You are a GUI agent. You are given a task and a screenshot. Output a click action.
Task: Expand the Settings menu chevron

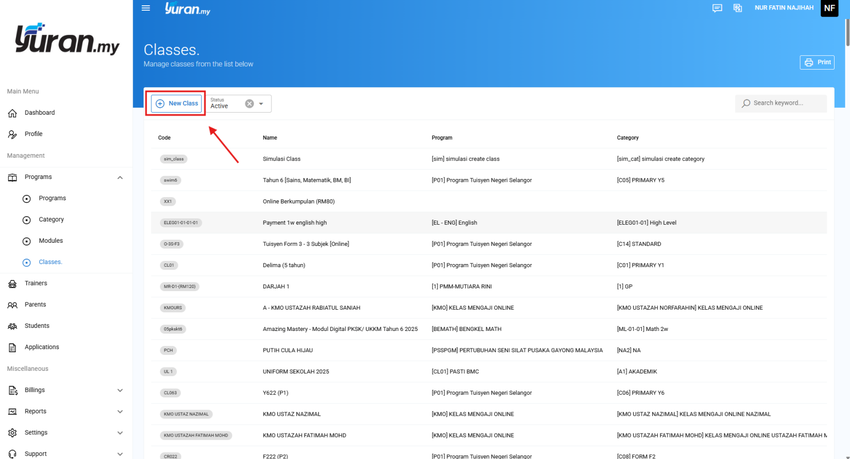pyautogui.click(x=120, y=432)
